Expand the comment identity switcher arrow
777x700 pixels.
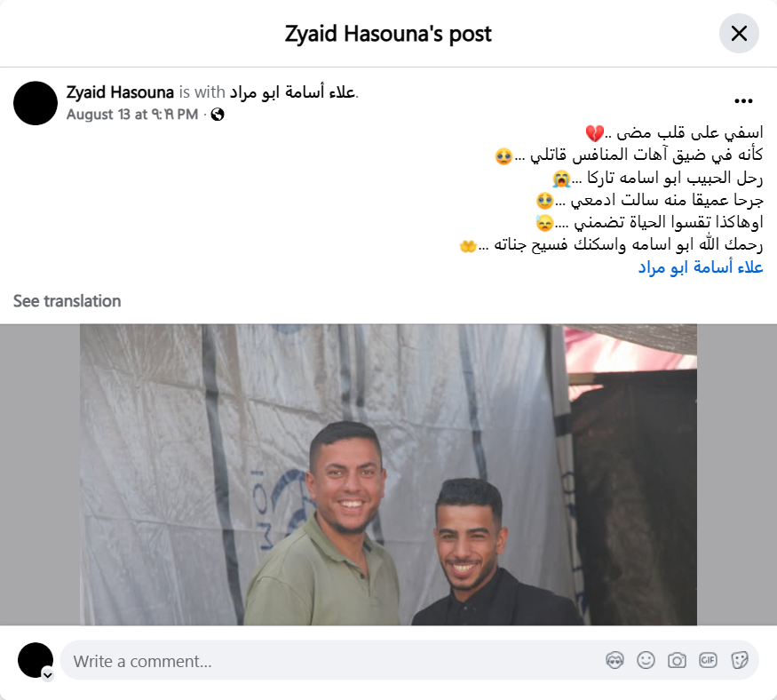48,675
